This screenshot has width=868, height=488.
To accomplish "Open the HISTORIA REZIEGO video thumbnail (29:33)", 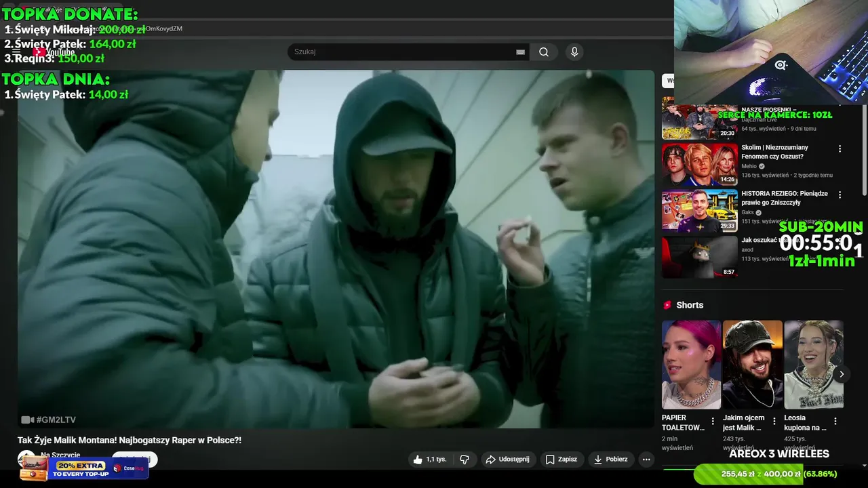I will [700, 210].
